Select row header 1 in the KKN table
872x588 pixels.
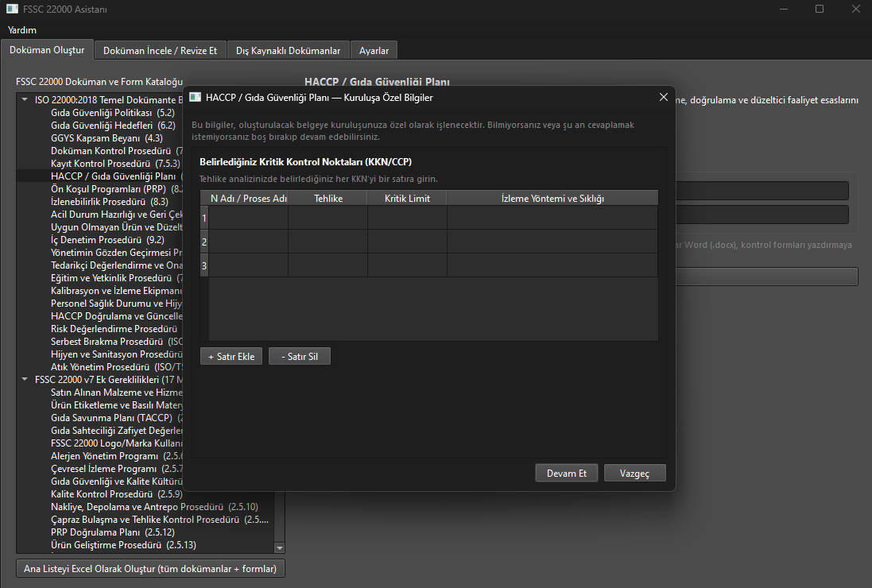pyautogui.click(x=204, y=218)
